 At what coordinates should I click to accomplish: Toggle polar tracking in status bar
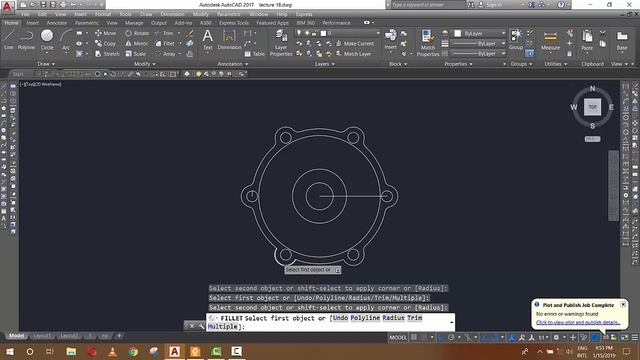click(451, 337)
